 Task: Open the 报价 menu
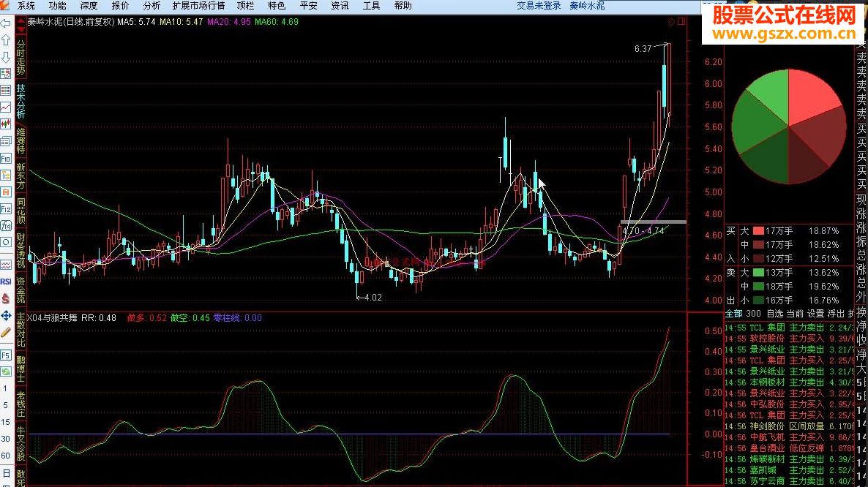coord(120,6)
